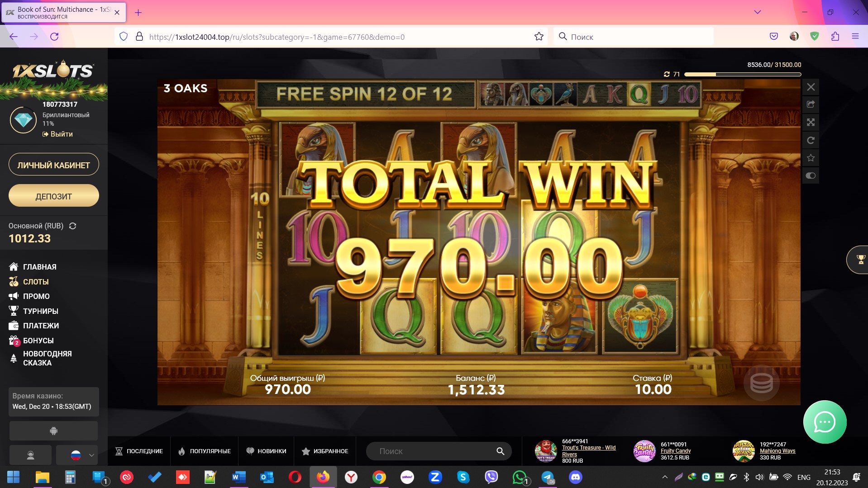Switch ENG keyboard language in tray

804,477
